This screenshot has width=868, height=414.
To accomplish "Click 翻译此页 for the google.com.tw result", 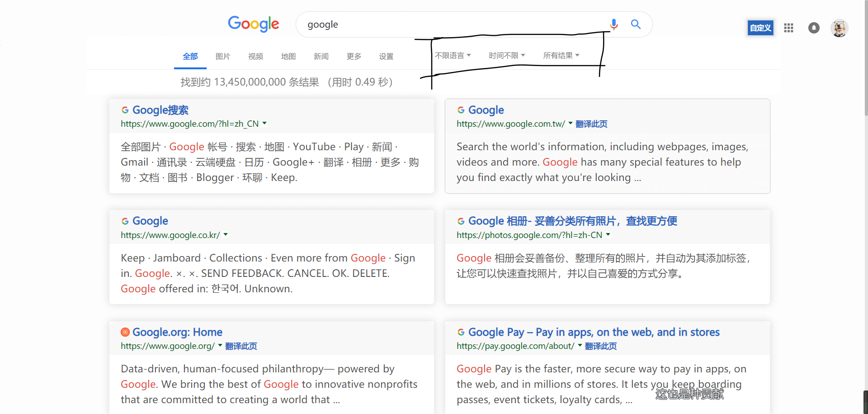I will click(591, 124).
